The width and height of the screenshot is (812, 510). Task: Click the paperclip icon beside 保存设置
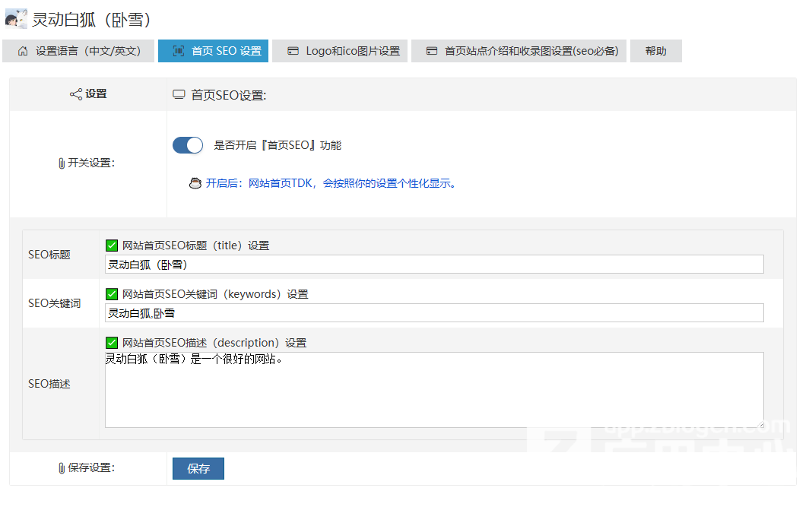(x=62, y=468)
